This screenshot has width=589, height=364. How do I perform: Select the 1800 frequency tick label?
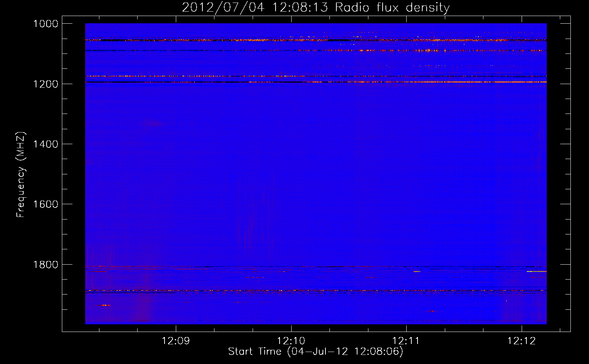46,265
